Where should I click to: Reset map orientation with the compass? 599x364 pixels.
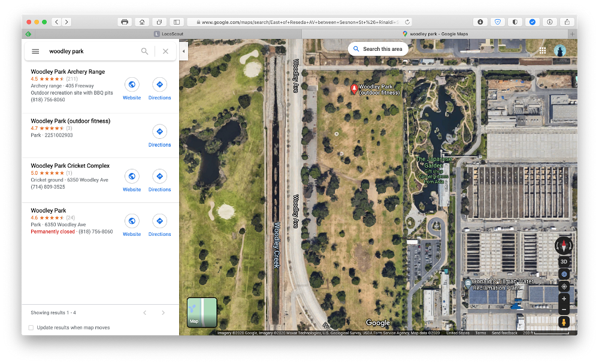point(564,245)
